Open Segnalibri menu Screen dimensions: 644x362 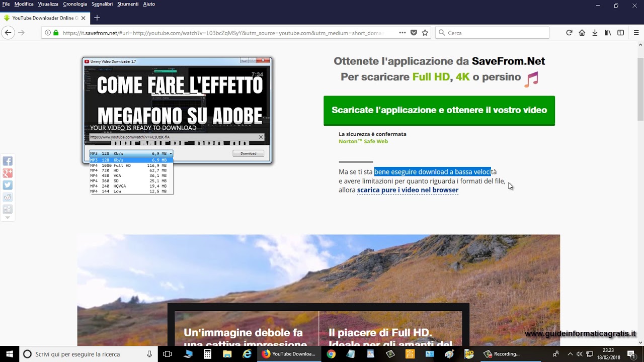[x=102, y=4]
